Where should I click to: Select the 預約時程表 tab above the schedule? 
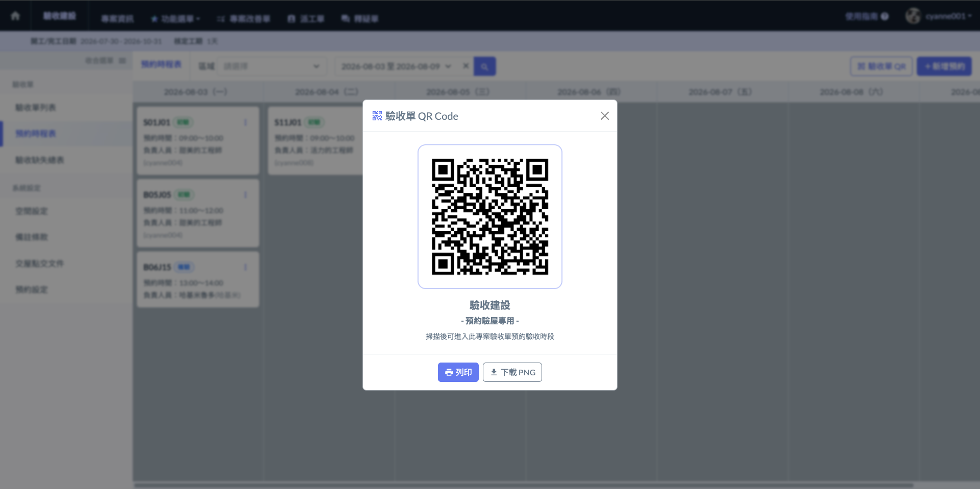(x=161, y=64)
